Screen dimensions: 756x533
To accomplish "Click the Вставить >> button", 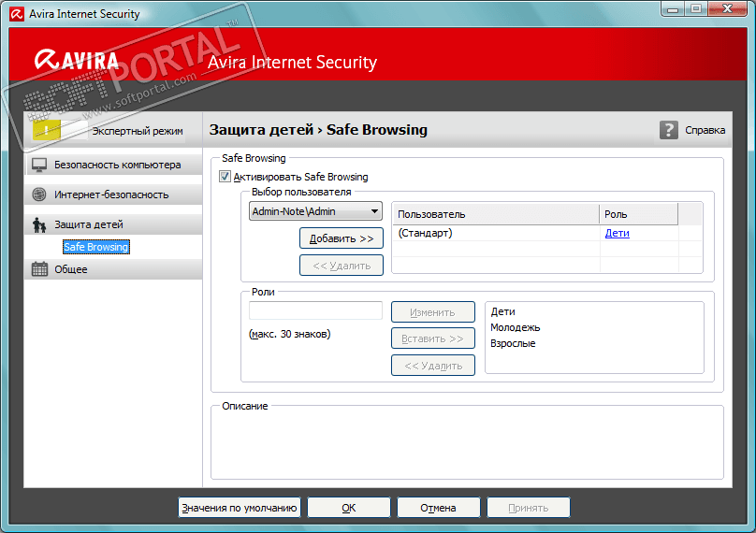I will (433, 339).
